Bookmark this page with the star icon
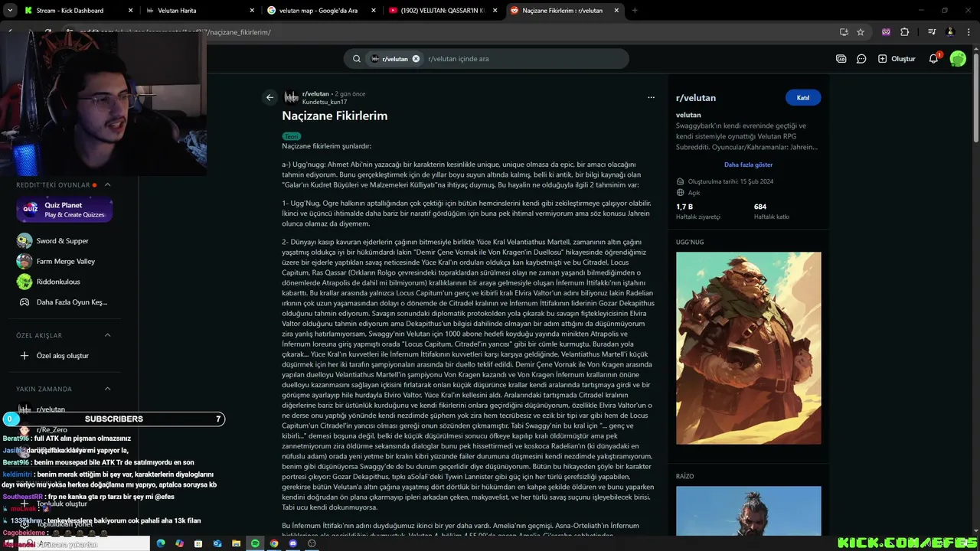The height and width of the screenshot is (551, 980). 861,32
